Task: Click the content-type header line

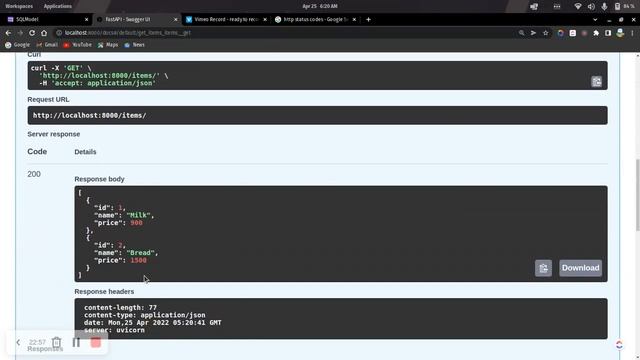Action: 144,315
